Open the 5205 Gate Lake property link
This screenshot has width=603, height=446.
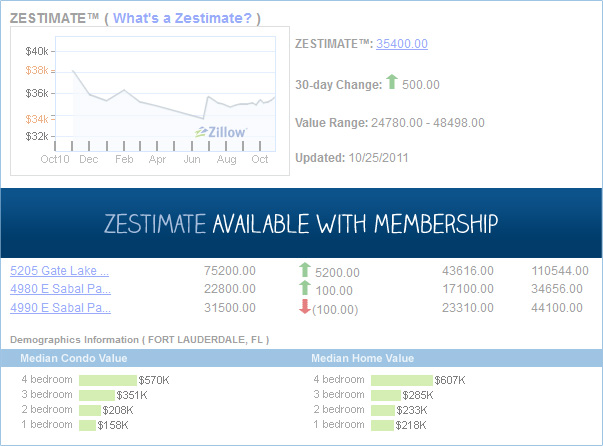pyautogui.click(x=60, y=271)
